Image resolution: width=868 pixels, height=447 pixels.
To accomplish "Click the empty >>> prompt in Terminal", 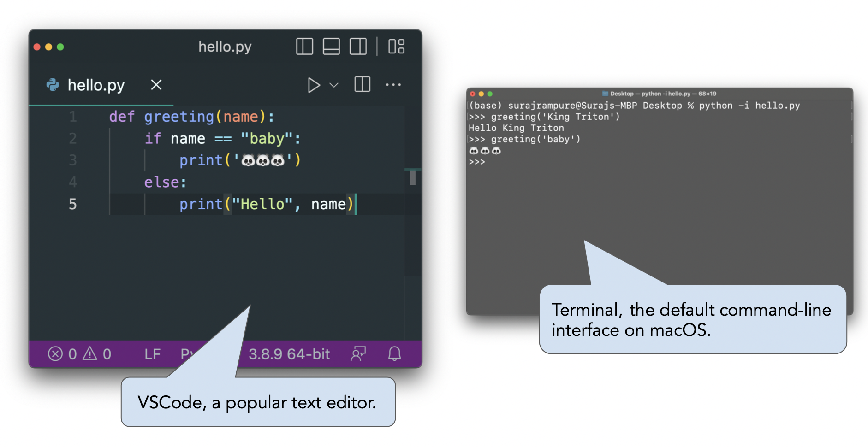I will (477, 162).
